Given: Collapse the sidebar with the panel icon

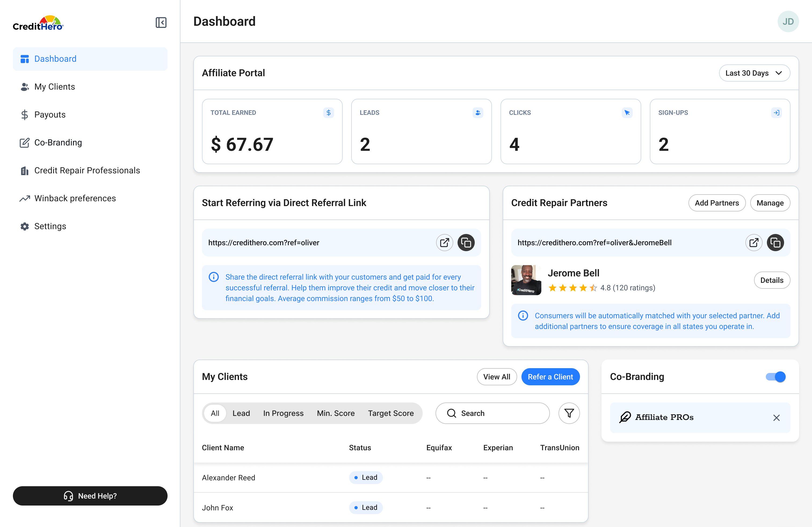Looking at the screenshot, I should tap(161, 23).
